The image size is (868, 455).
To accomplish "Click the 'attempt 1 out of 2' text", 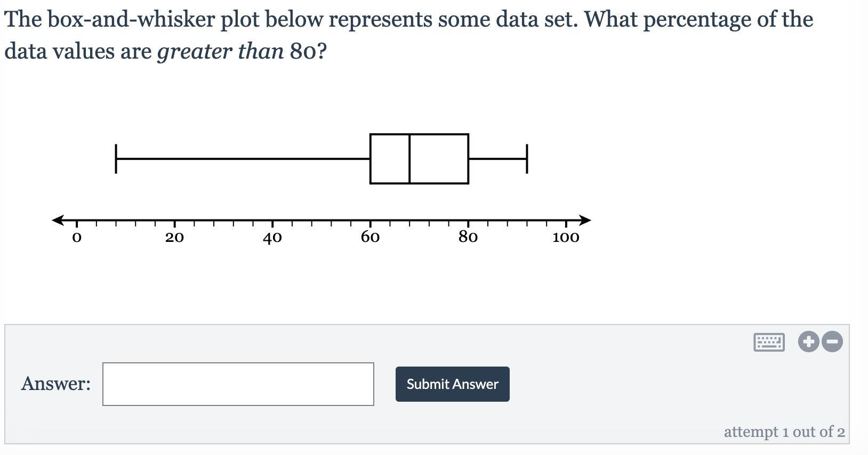I will (x=784, y=432).
